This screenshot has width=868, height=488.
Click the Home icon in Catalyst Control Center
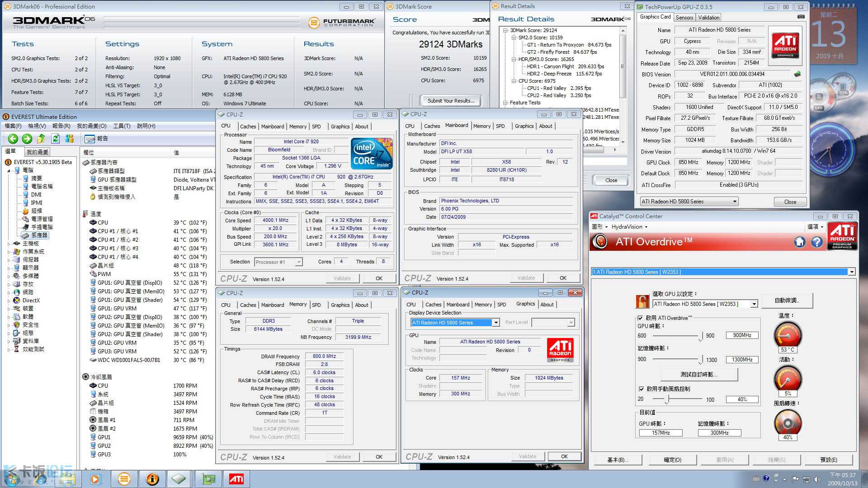pos(799,242)
